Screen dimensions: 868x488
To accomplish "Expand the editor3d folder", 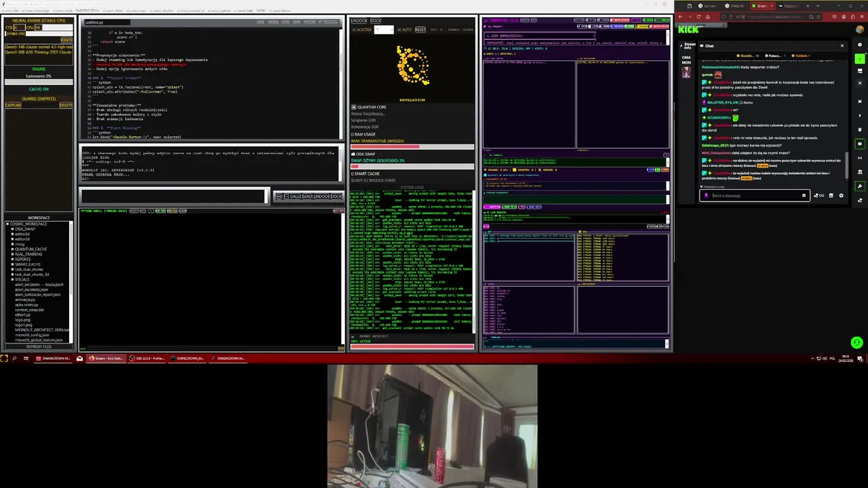I will click(x=12, y=239).
